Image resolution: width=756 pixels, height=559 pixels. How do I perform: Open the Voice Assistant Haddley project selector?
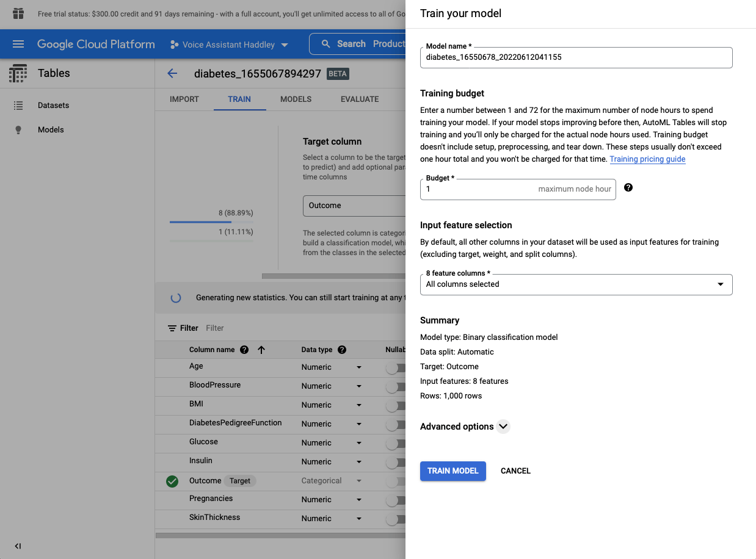(x=230, y=45)
